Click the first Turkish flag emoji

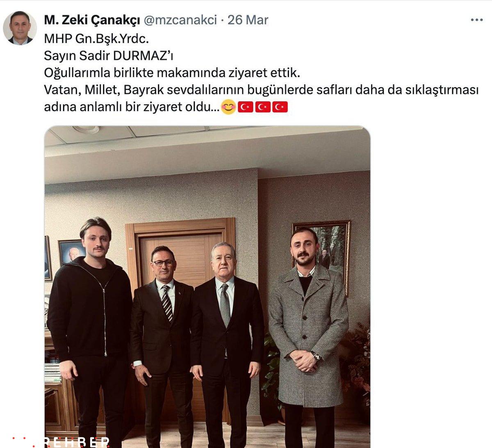pyautogui.click(x=245, y=107)
